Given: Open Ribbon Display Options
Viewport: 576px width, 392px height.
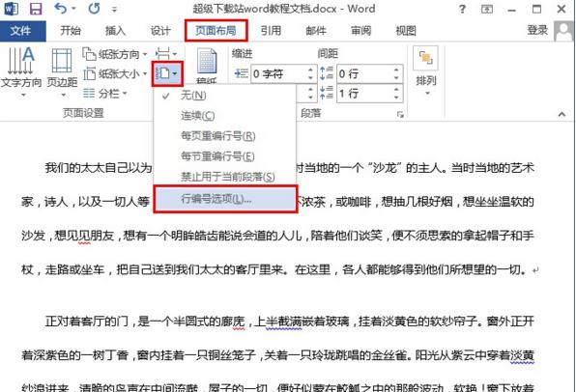Looking at the screenshot, I should click(x=487, y=9).
